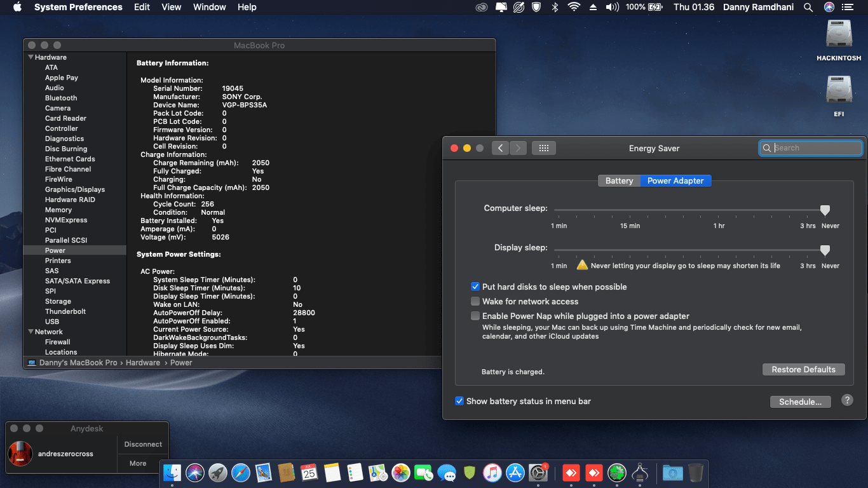Image resolution: width=868 pixels, height=488 pixels.
Task: Select Firewall under Network
Action: pyautogui.click(x=58, y=342)
